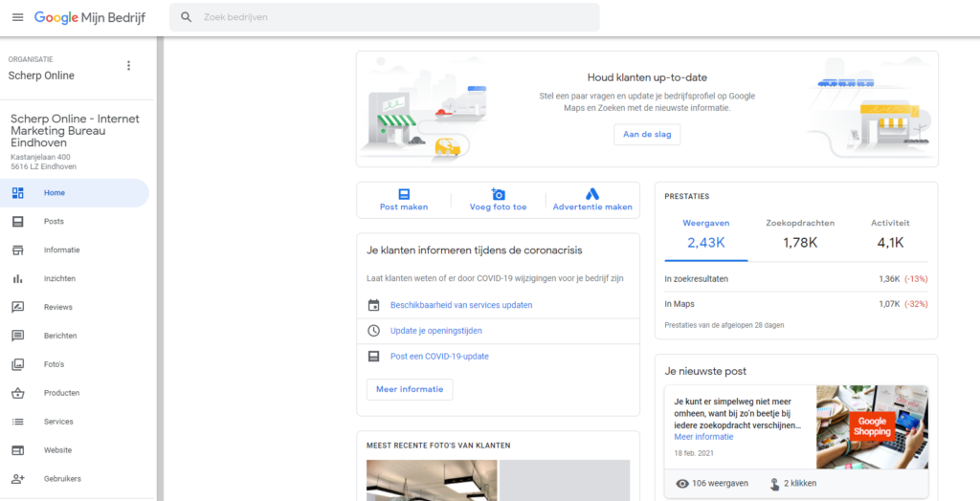Click the eye icon beside 106 weergaven
The image size is (980, 501).
coord(682,484)
